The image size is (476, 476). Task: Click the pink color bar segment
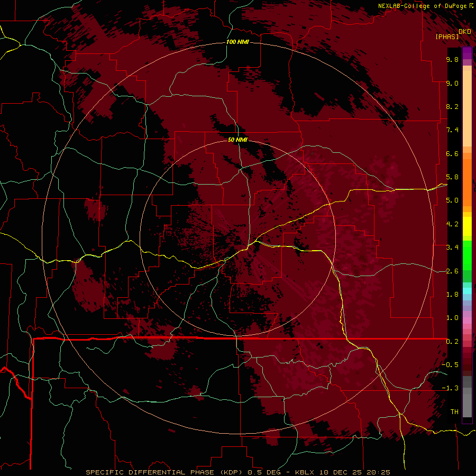[x=467, y=321]
